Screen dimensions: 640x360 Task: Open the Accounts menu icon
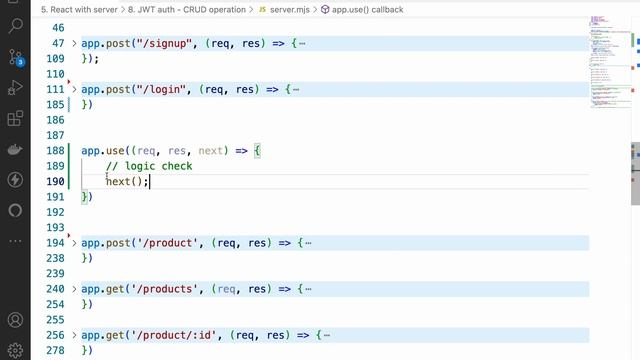point(15,320)
